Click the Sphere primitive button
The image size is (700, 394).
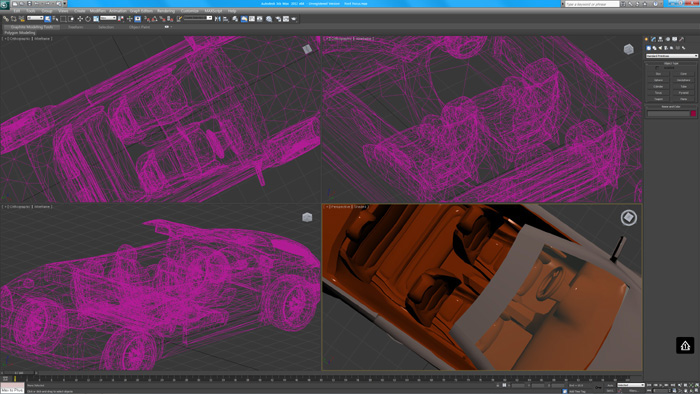[658, 80]
